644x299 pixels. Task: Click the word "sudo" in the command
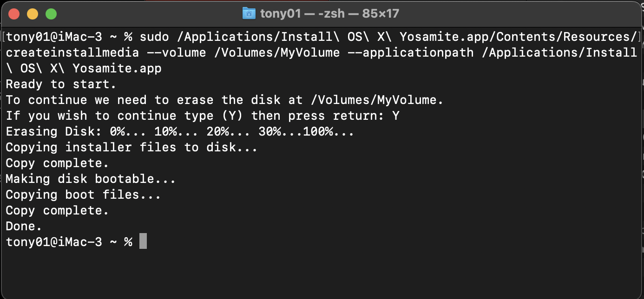tap(154, 37)
